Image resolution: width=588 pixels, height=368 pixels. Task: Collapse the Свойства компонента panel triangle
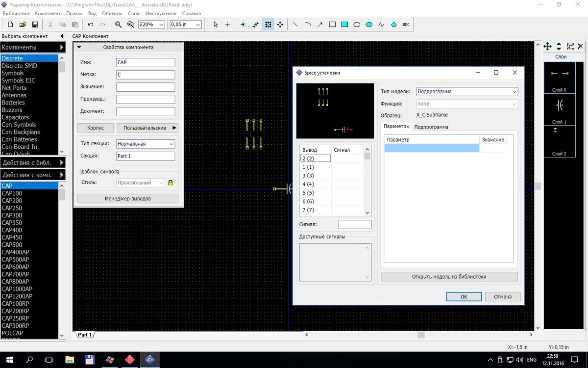[79, 48]
